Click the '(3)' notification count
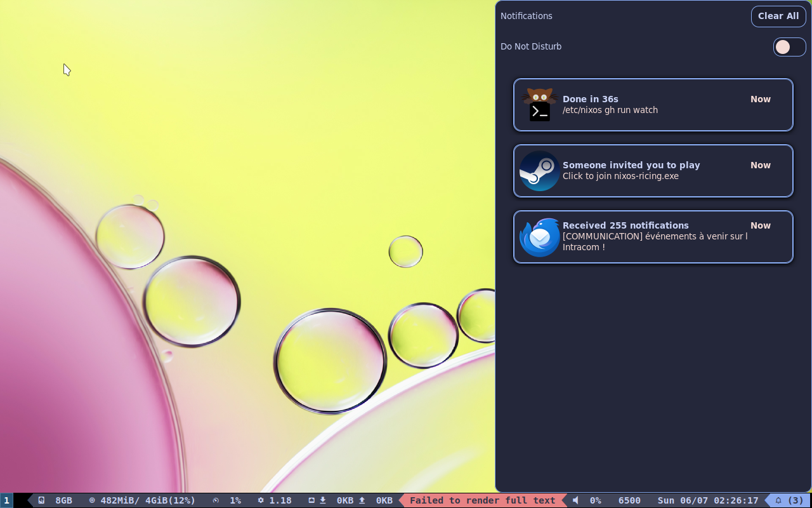The height and width of the screenshot is (508, 812). point(796,500)
